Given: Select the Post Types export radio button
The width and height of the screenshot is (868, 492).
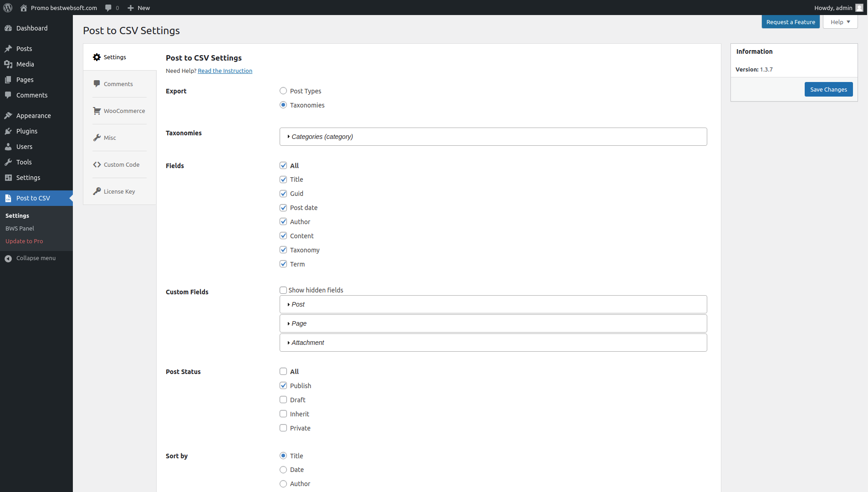Looking at the screenshot, I should (283, 91).
